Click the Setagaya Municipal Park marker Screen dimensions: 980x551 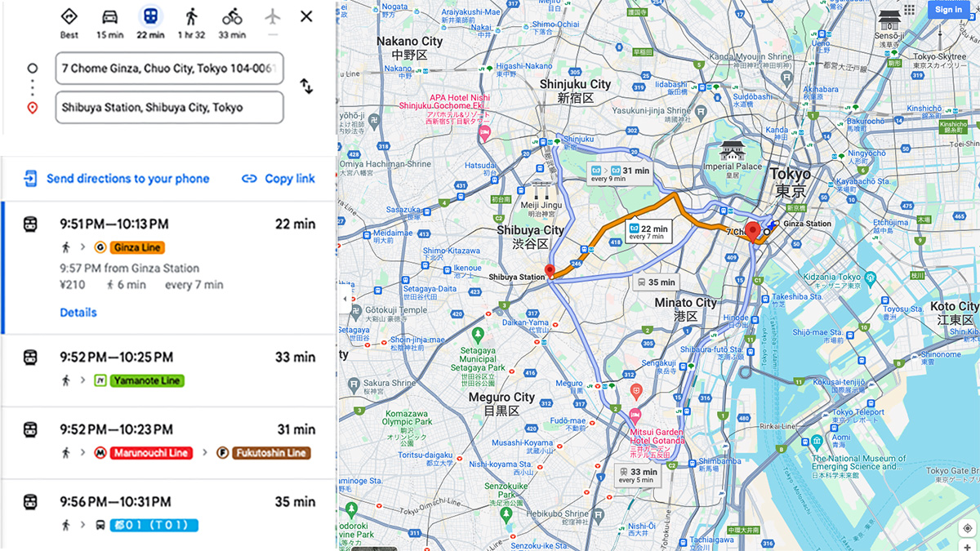tap(478, 335)
